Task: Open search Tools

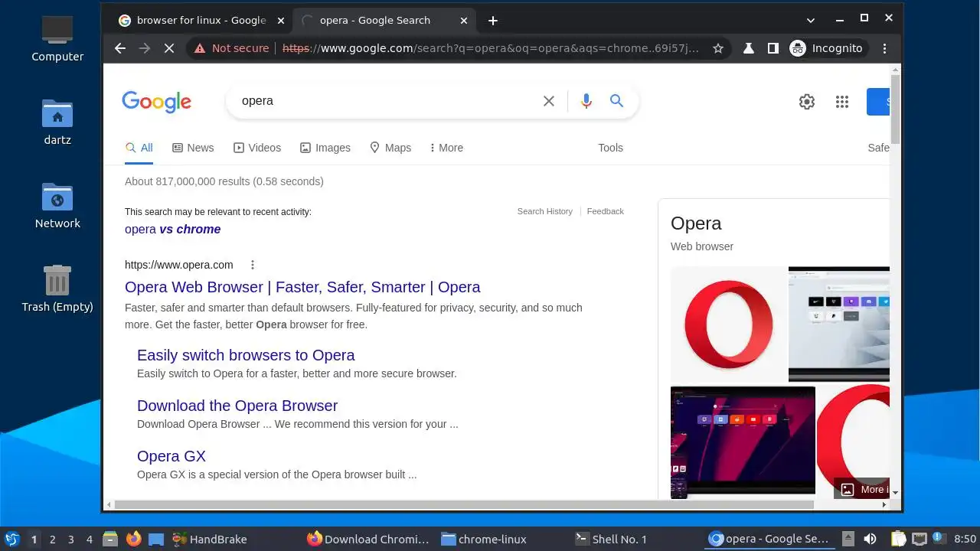Action: [x=610, y=148]
